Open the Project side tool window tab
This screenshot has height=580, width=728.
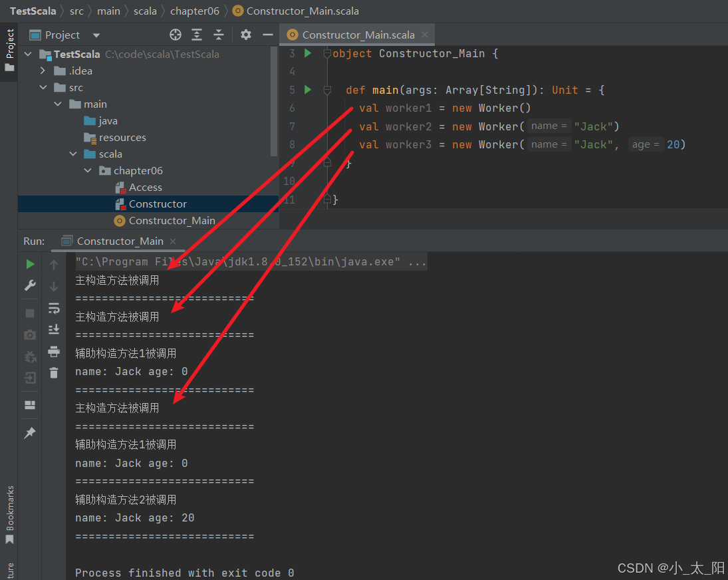9,50
